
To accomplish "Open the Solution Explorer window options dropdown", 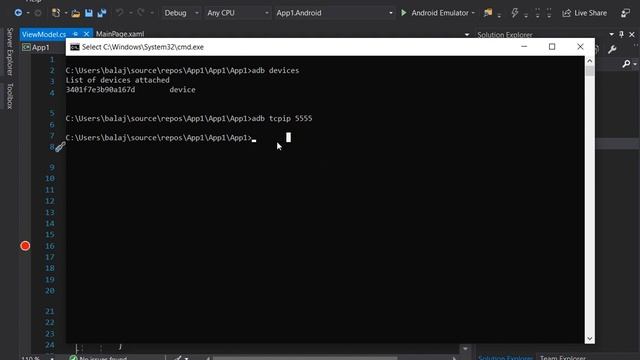I will tap(611, 34).
